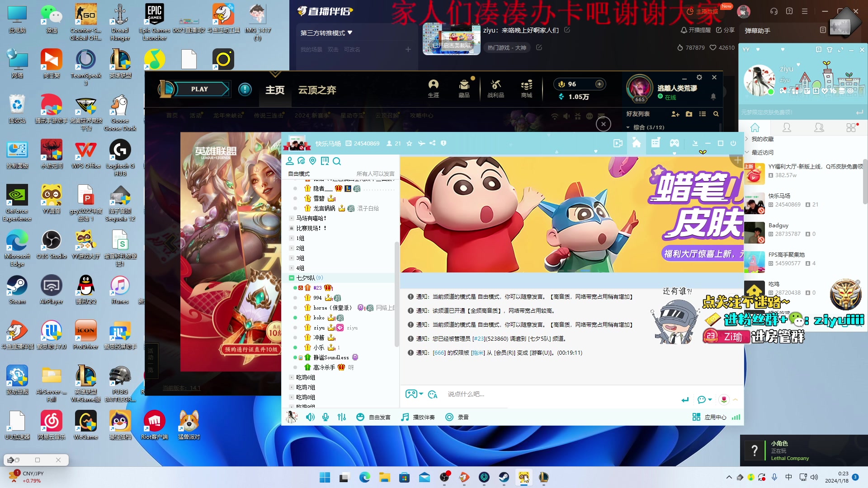
Task: Select 马场有嘻哈! channel in list
Action: pos(311,218)
